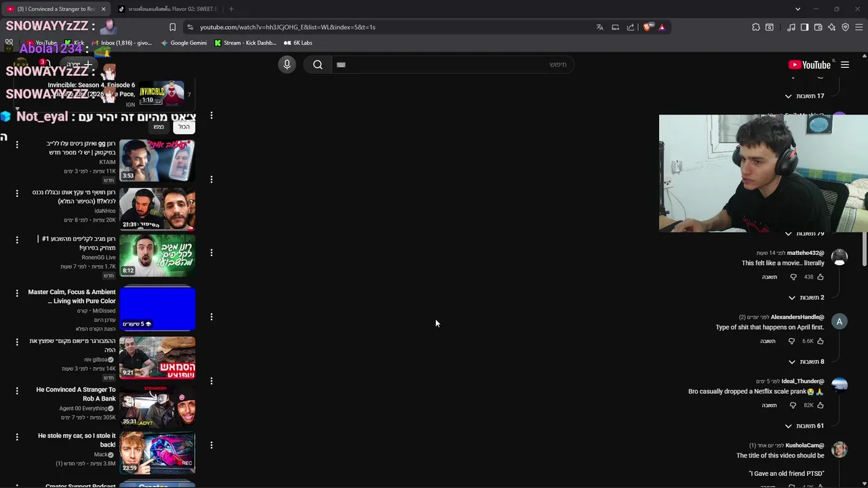The image size is (868, 488).
Task: Open a new browser tab
Action: (231, 9)
